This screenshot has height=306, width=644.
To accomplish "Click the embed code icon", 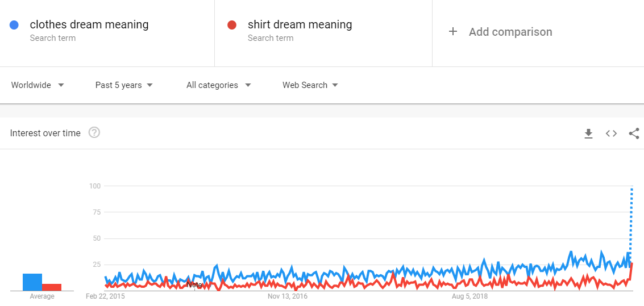I will (x=611, y=133).
